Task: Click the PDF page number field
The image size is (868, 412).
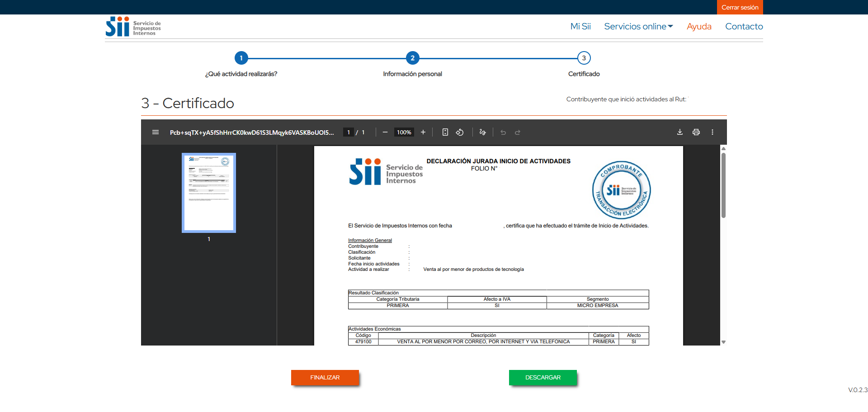Action: pos(349,132)
